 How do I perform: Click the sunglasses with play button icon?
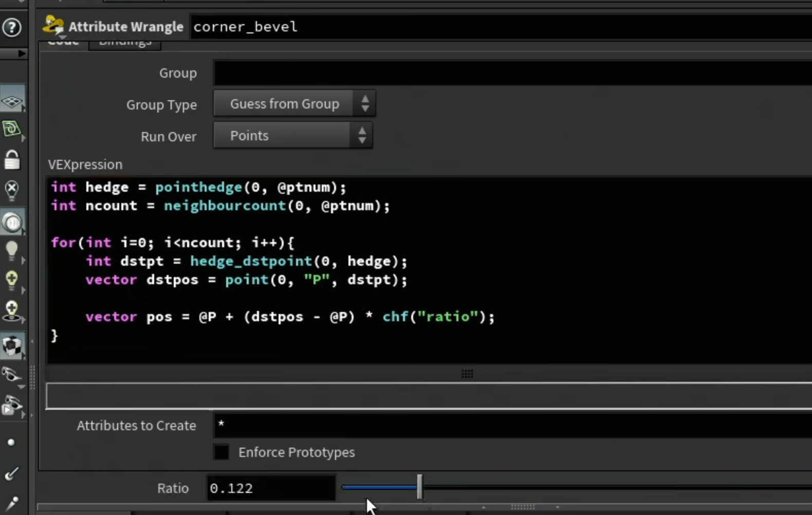tap(12, 406)
